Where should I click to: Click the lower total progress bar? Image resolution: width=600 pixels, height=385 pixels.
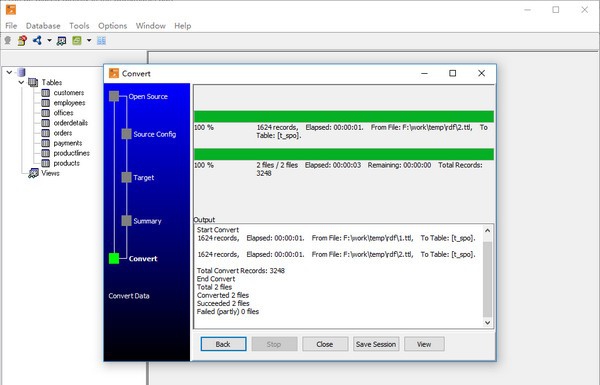pos(344,154)
